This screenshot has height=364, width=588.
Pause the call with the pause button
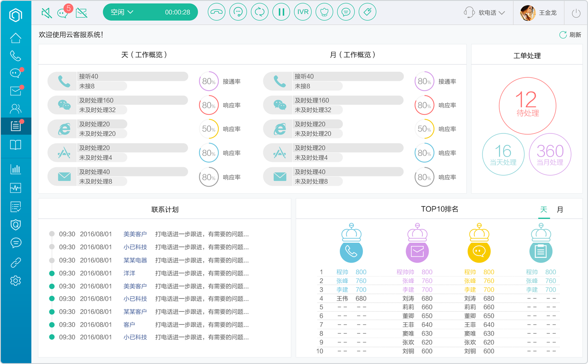pos(281,12)
